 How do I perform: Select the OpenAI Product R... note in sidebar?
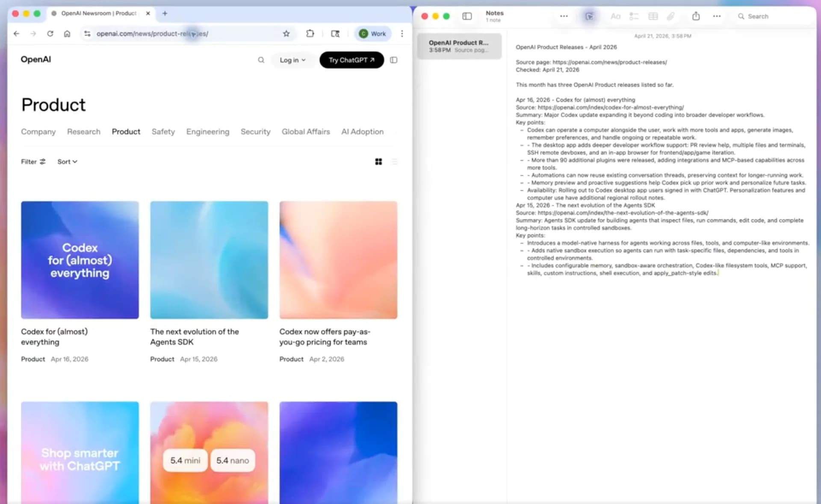click(x=459, y=46)
